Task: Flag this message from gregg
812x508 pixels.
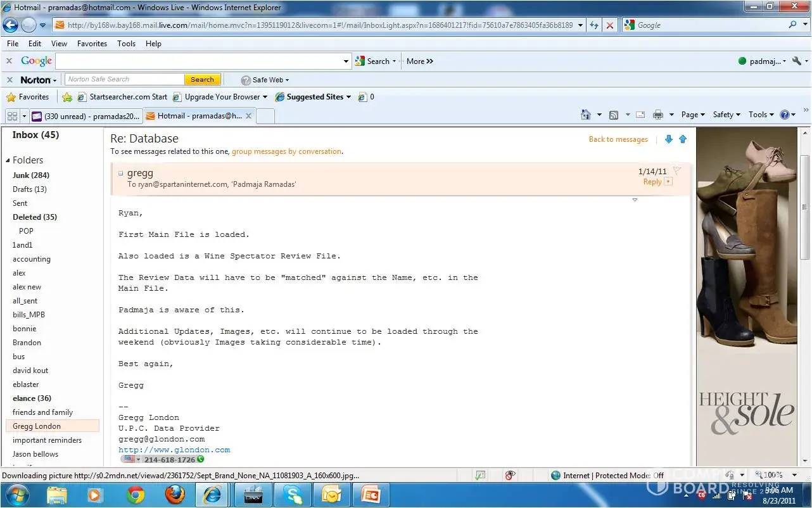Action: [x=676, y=170]
